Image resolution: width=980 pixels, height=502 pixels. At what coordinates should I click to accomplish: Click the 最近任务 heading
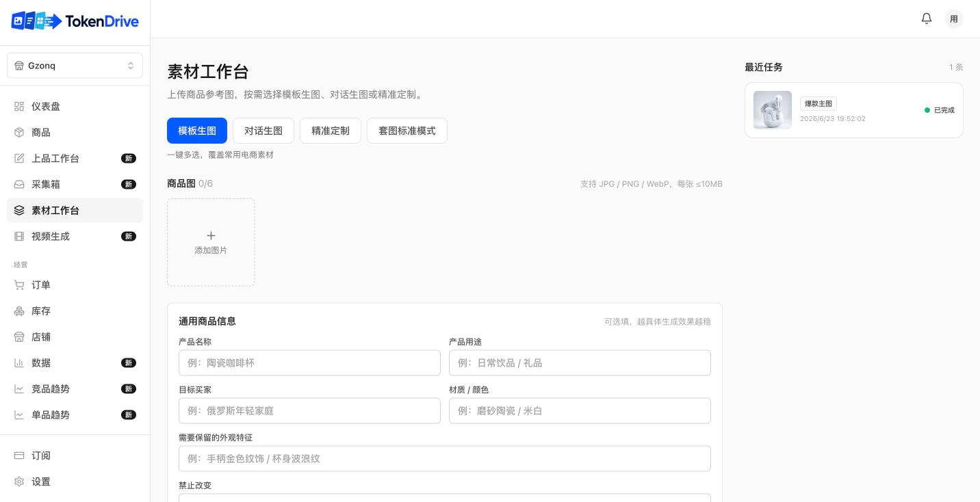(x=764, y=67)
